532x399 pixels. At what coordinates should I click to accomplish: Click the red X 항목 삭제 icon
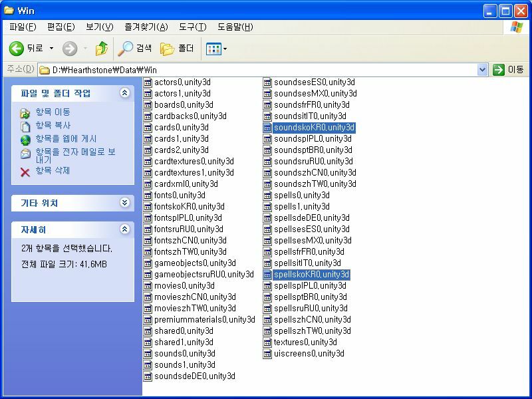click(25, 172)
